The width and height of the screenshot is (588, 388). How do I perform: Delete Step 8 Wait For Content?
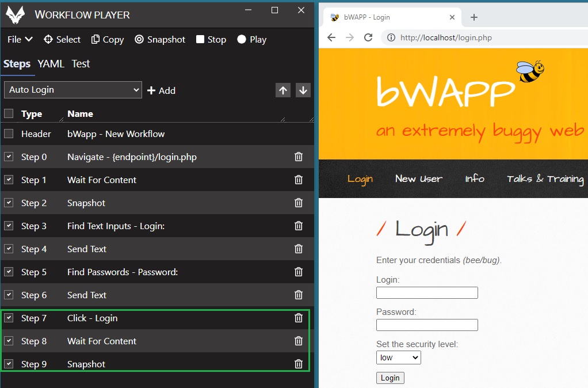coord(299,341)
